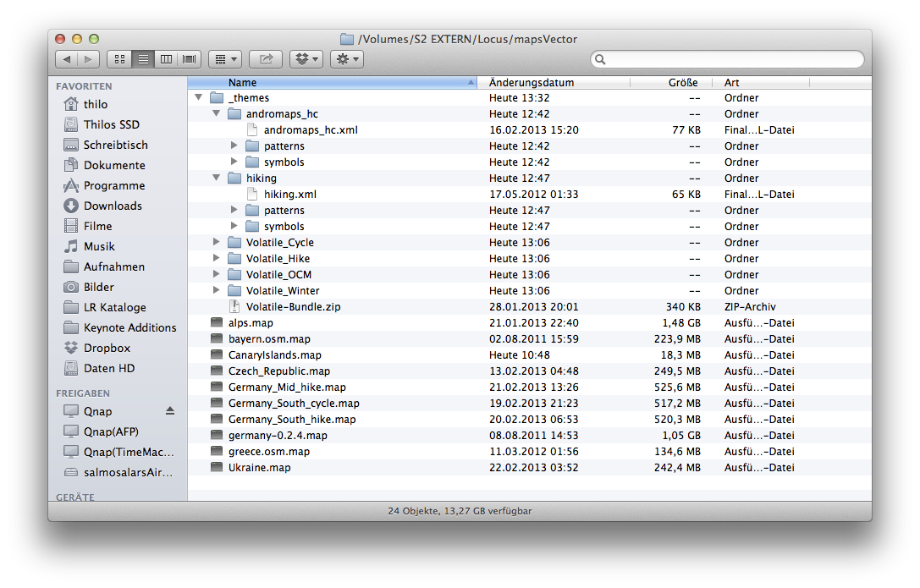This screenshot has height=588, width=920.
Task: Switch to Cover Flow view
Action: point(189,59)
